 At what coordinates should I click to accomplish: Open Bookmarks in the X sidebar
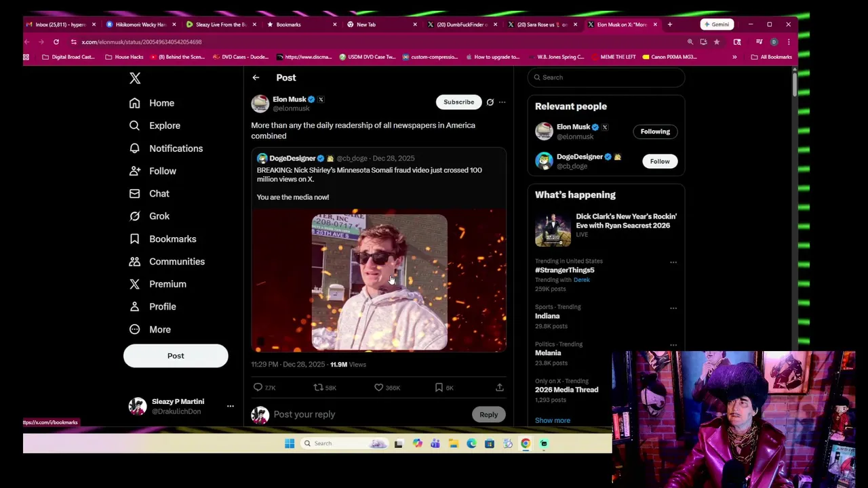click(x=163, y=239)
